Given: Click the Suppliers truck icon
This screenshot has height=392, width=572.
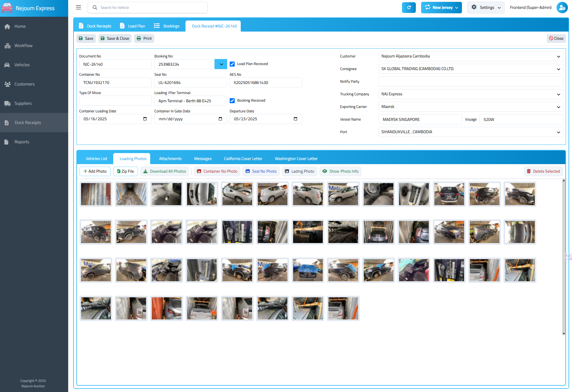Looking at the screenshot, I should (7, 104).
